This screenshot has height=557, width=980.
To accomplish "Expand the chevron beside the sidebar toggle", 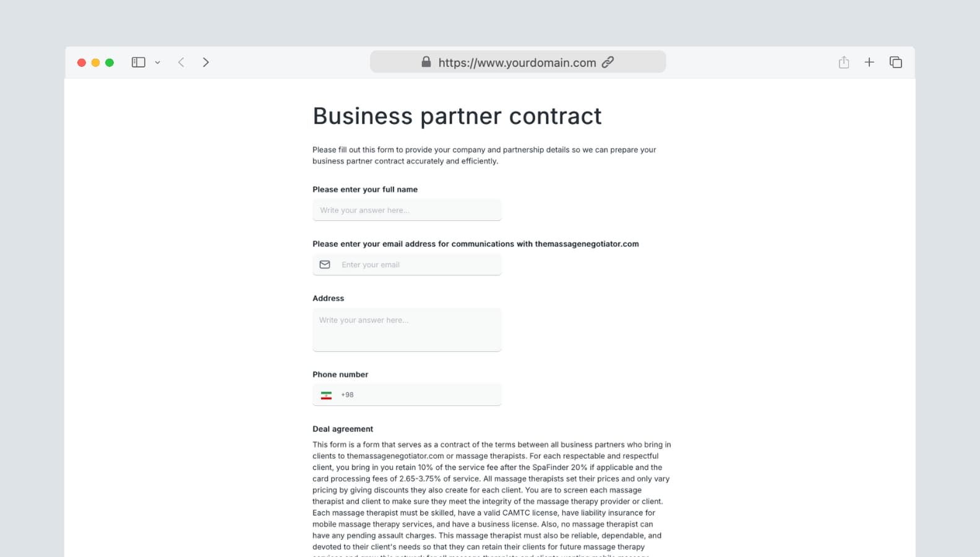I will tap(157, 62).
